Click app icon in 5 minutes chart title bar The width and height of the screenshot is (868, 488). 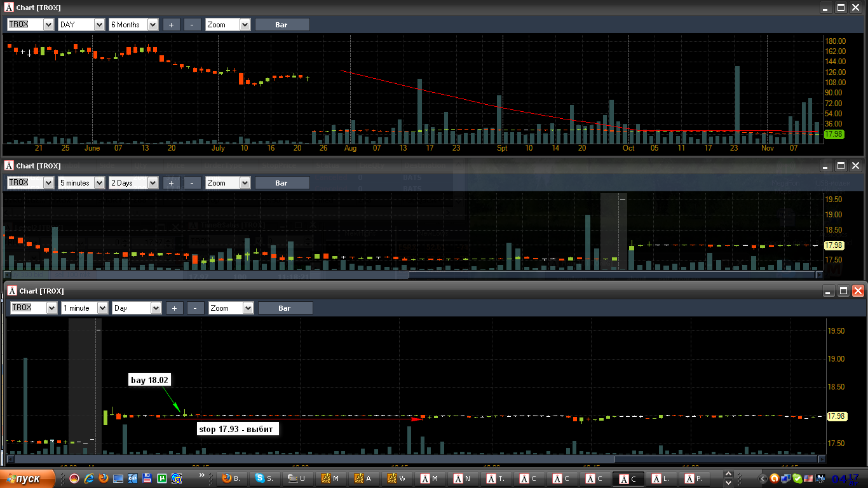coord(9,166)
